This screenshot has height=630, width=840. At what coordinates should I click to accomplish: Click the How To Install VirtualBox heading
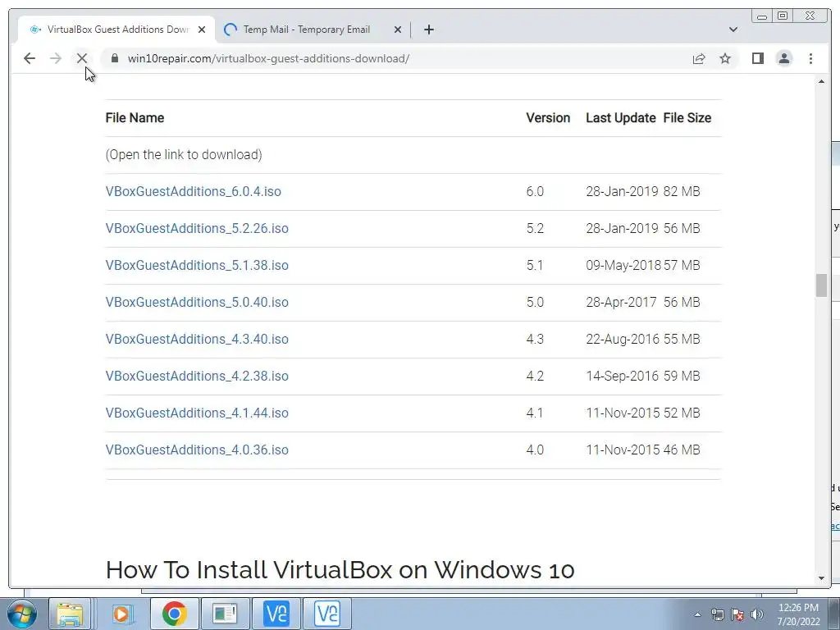point(340,569)
